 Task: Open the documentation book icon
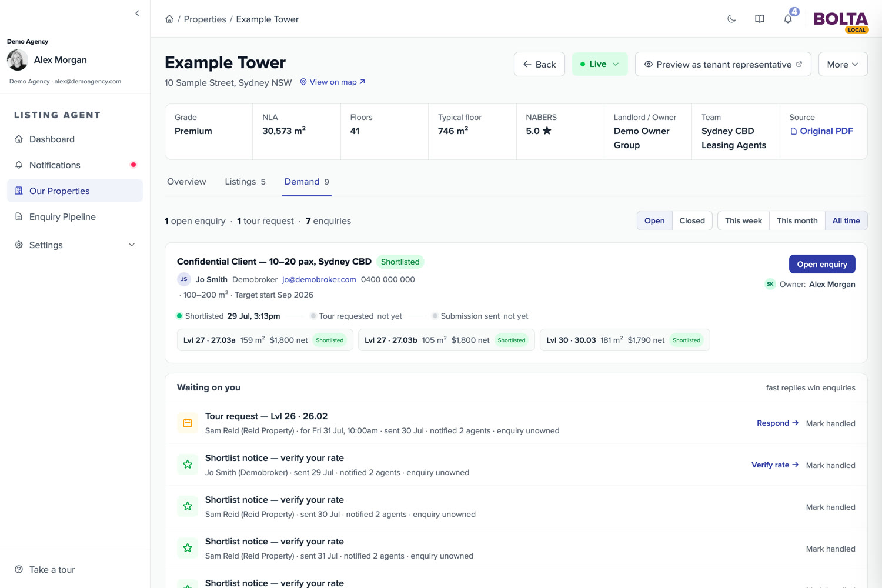tap(760, 19)
